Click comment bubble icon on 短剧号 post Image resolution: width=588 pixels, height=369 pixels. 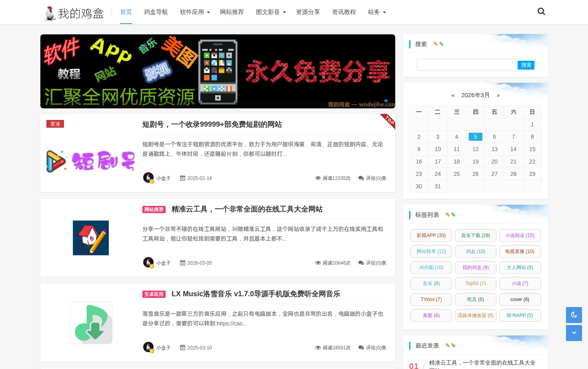(361, 178)
